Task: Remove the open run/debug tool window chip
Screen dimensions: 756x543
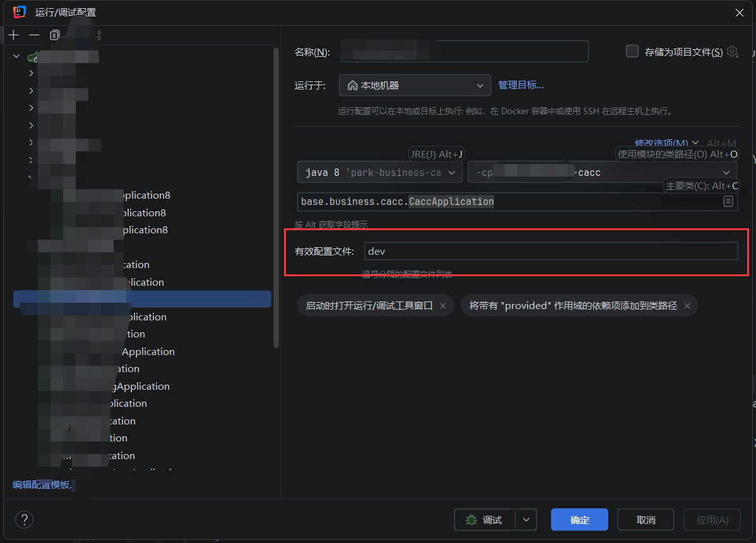Action: (x=442, y=306)
